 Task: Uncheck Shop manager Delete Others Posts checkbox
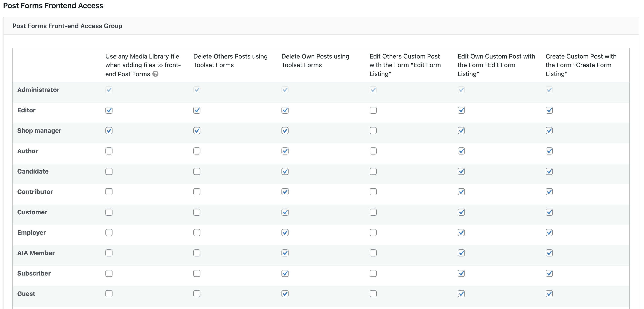point(197,131)
